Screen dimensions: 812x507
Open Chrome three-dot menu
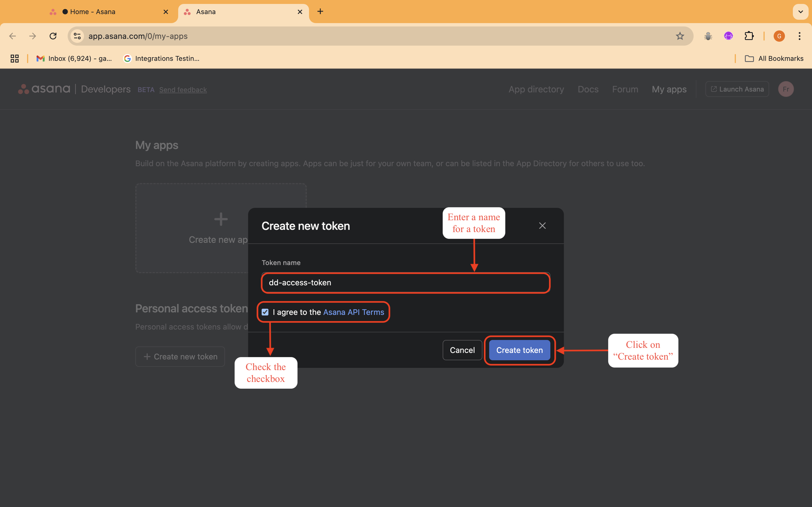tap(799, 36)
